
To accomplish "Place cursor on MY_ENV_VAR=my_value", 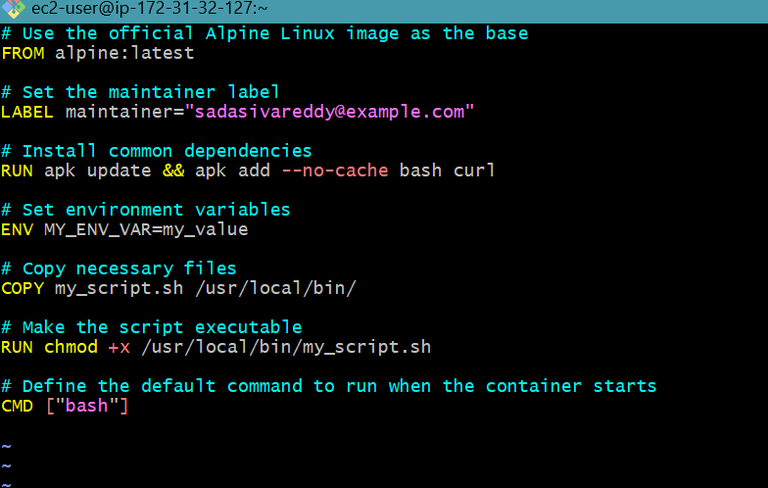I will [x=146, y=230].
